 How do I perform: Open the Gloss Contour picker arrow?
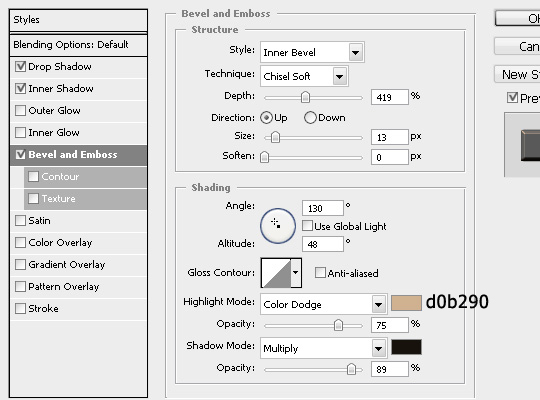pos(296,273)
